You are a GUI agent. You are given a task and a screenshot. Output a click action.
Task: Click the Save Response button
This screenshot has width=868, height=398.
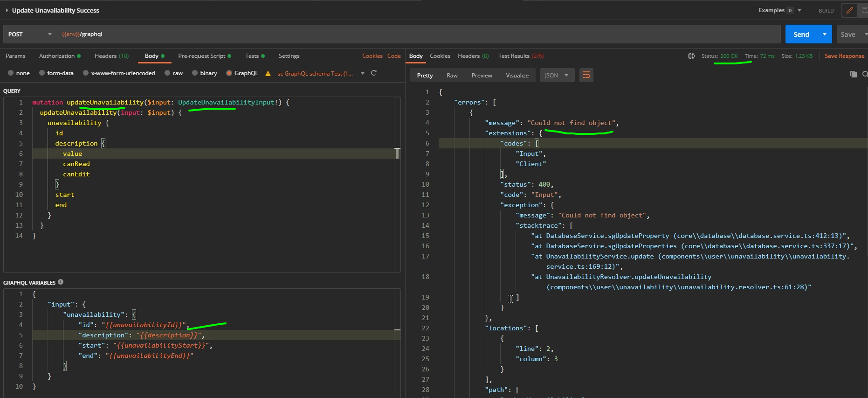[x=844, y=56]
